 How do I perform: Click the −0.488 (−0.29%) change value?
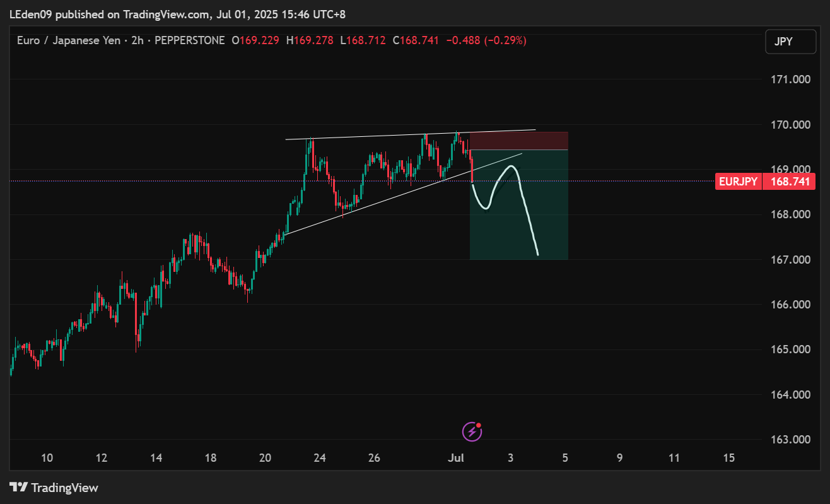pos(486,40)
